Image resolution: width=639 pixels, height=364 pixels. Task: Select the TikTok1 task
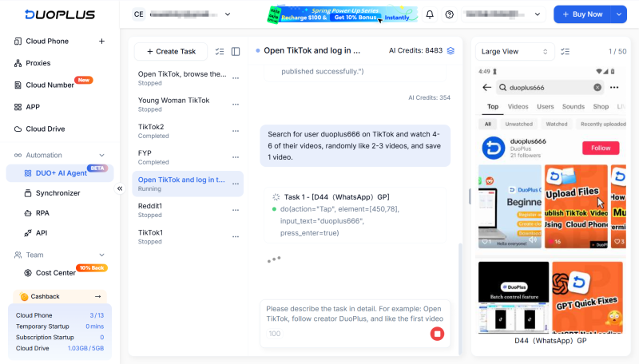[x=188, y=236]
